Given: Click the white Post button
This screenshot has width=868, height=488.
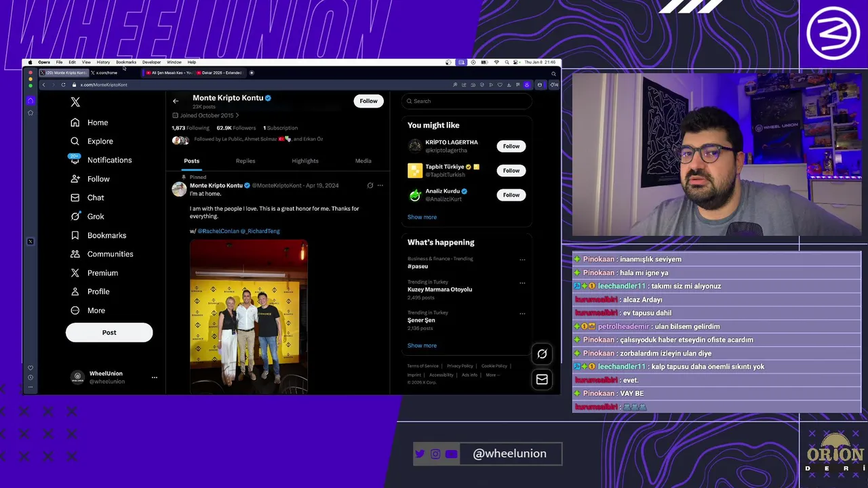Looking at the screenshot, I should (109, 333).
